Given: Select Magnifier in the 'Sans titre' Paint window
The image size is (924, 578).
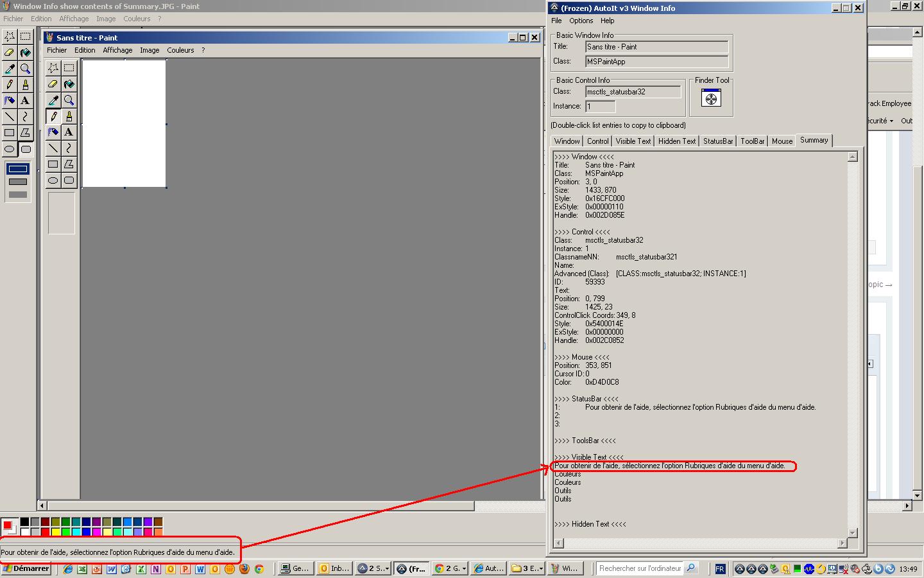Looking at the screenshot, I should click(69, 100).
